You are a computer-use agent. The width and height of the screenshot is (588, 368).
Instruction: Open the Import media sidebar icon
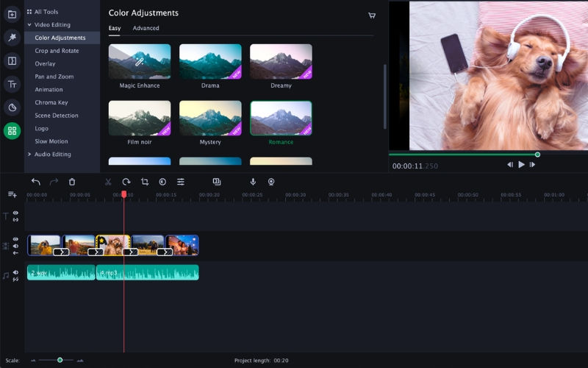[12, 14]
